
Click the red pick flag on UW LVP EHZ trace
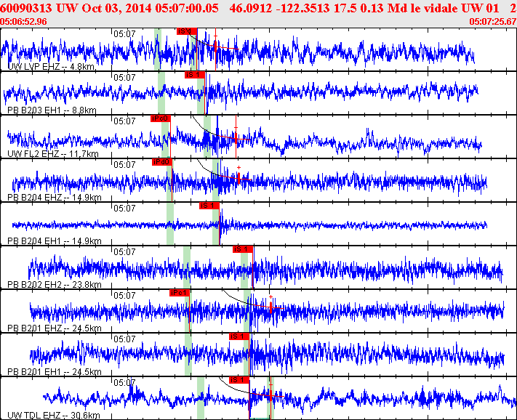[x=187, y=31]
